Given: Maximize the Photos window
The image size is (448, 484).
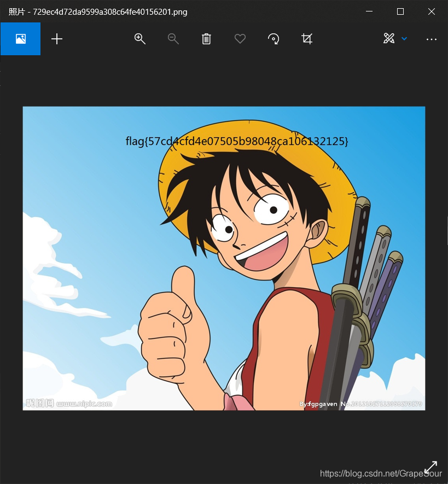Looking at the screenshot, I should tap(400, 11).
